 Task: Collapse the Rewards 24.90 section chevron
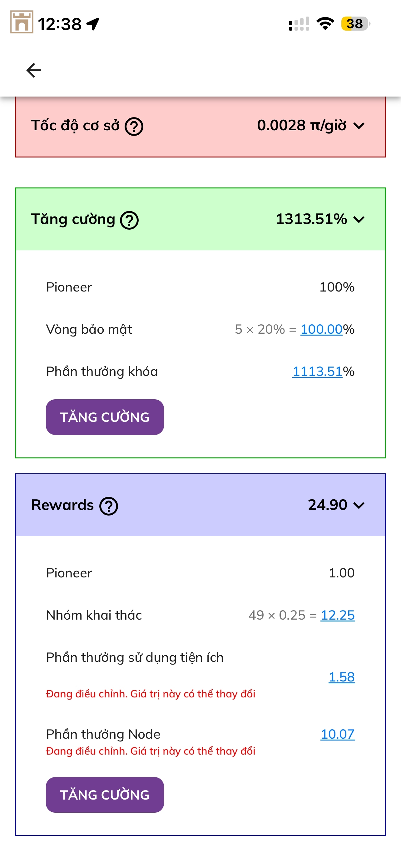(359, 506)
